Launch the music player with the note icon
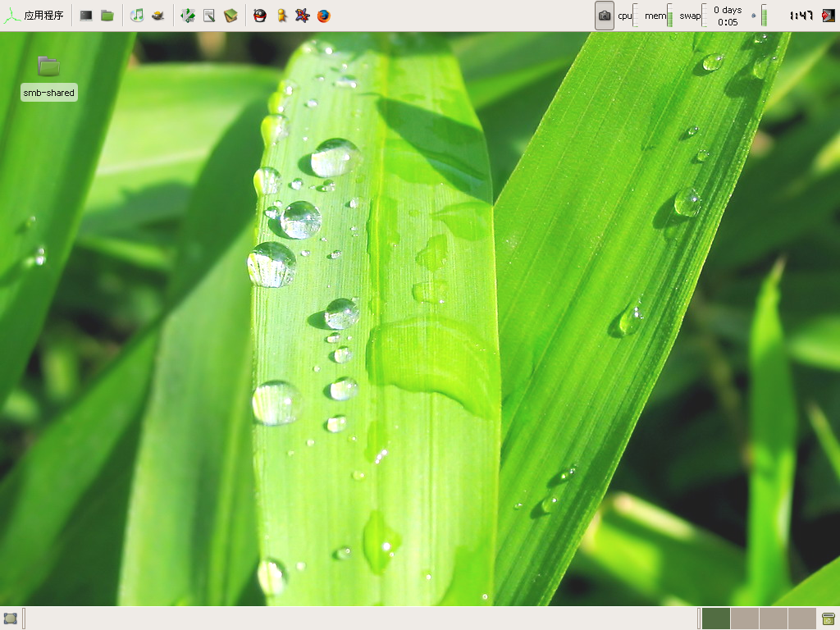The image size is (840, 630). click(x=137, y=16)
